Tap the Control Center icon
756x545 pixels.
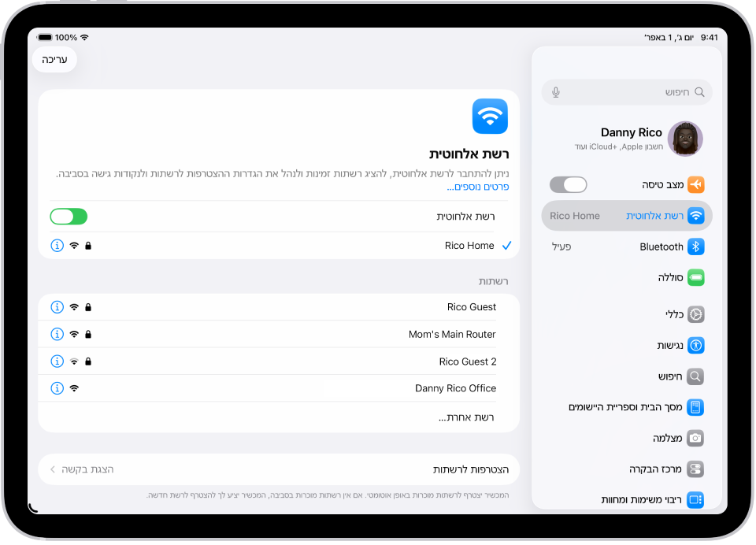click(x=695, y=469)
